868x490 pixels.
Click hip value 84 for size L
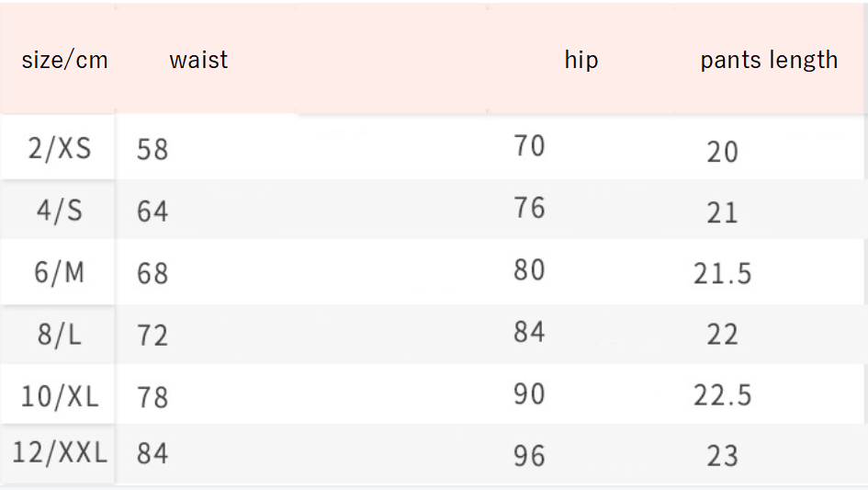tap(530, 332)
